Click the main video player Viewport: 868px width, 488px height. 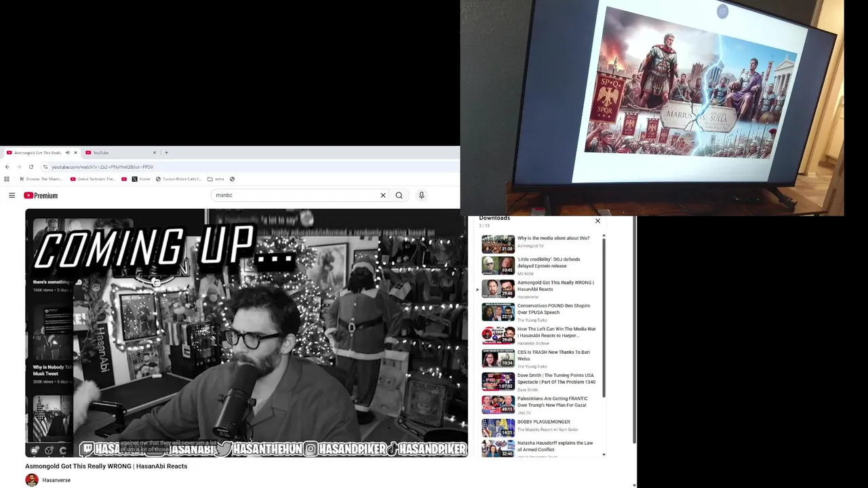(x=246, y=333)
